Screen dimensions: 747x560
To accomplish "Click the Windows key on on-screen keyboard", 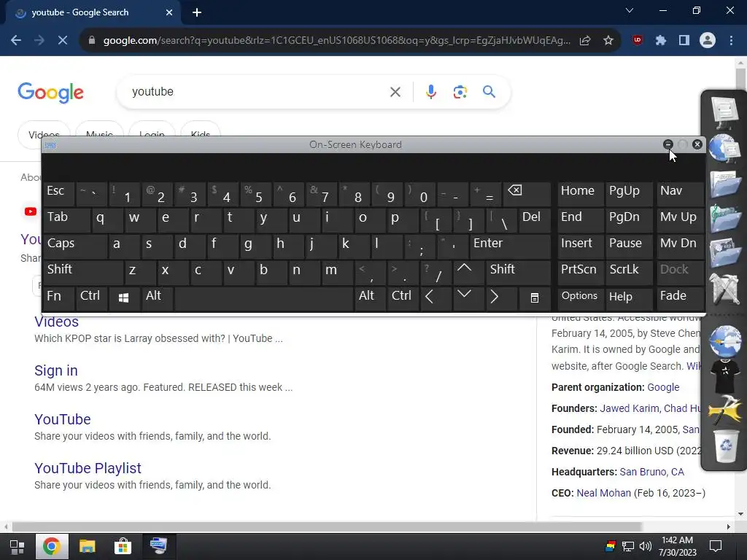I will [x=123, y=297].
